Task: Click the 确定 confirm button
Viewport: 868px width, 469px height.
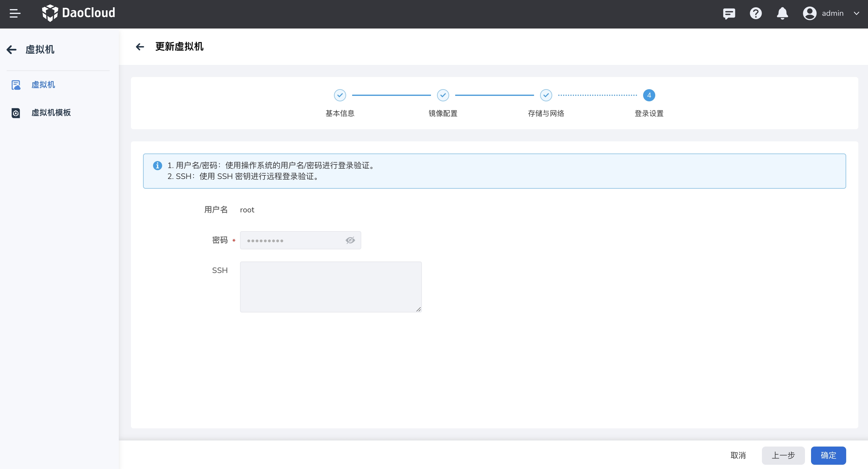Action: (828, 455)
